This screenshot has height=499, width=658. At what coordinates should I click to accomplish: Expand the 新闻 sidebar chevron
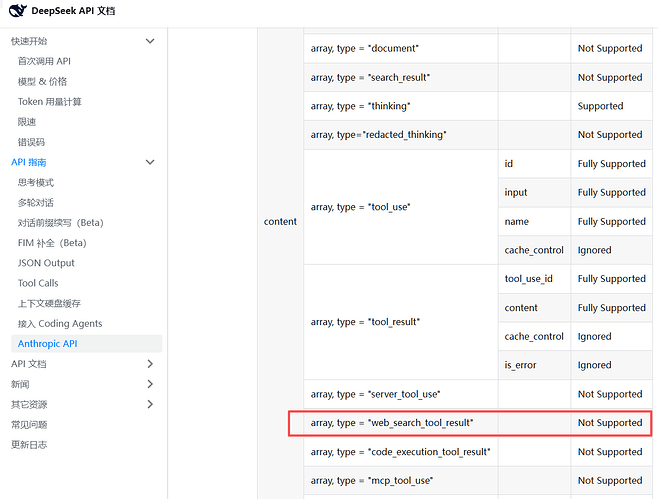tap(150, 384)
